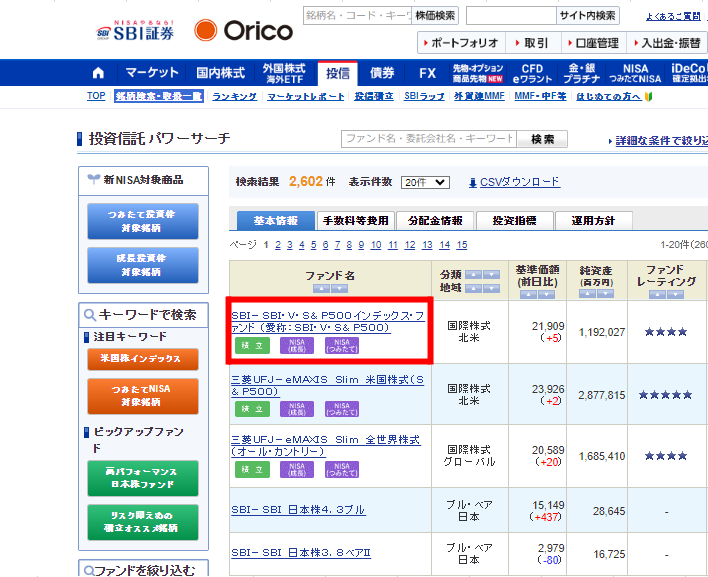Viewport: 708px width, 577px height.
Task: Open the ポートフォリオ menu button
Action: click(460, 43)
